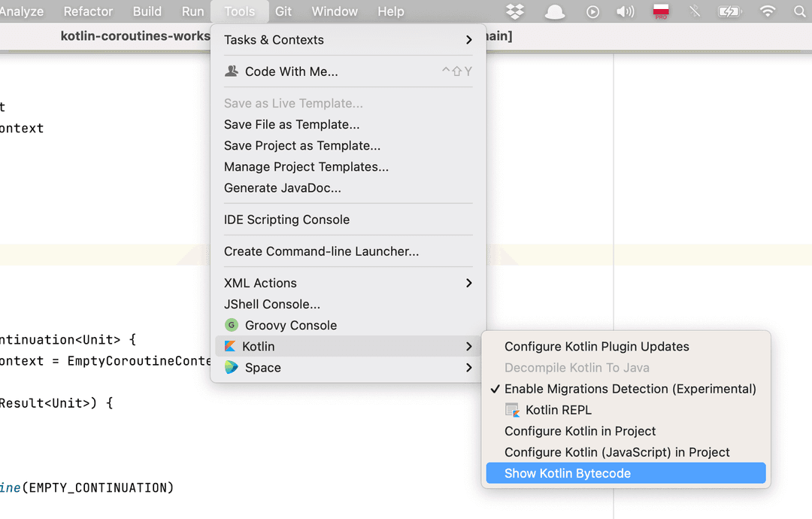This screenshot has width=812, height=519.
Task: Select Configure Kotlin Plugin Updates
Action: [596, 347]
